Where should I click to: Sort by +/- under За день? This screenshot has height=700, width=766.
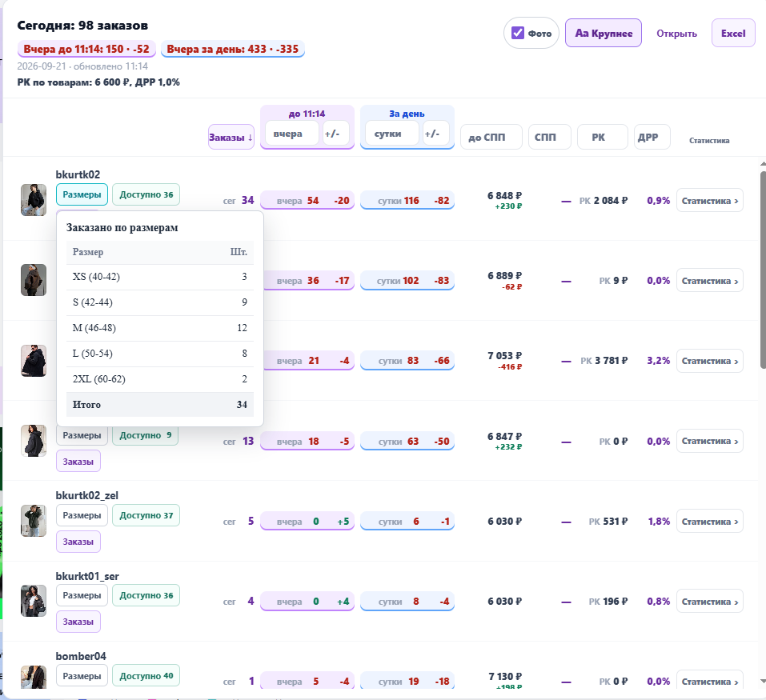(x=435, y=134)
